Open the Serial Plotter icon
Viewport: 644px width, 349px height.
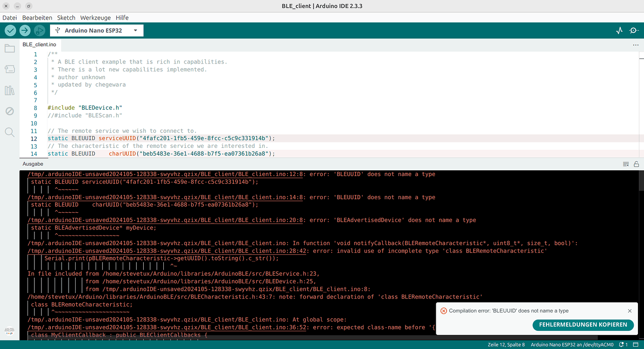pos(619,30)
